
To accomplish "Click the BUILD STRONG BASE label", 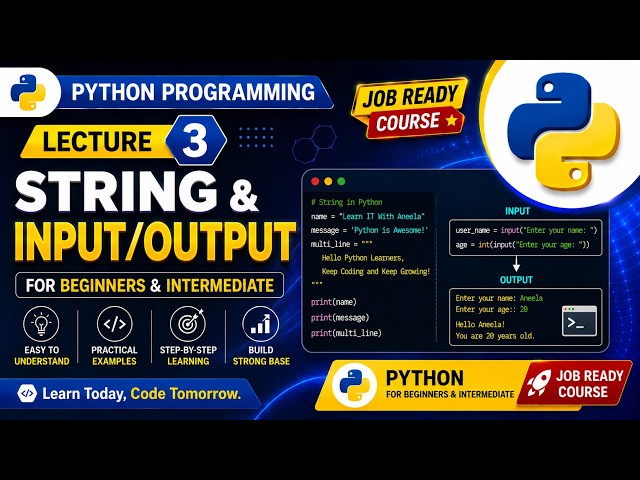I will point(261,356).
